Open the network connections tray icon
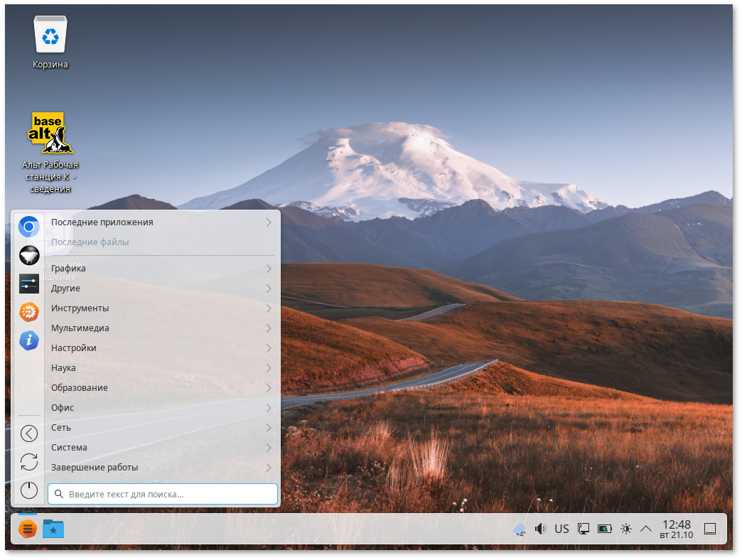 click(584, 529)
